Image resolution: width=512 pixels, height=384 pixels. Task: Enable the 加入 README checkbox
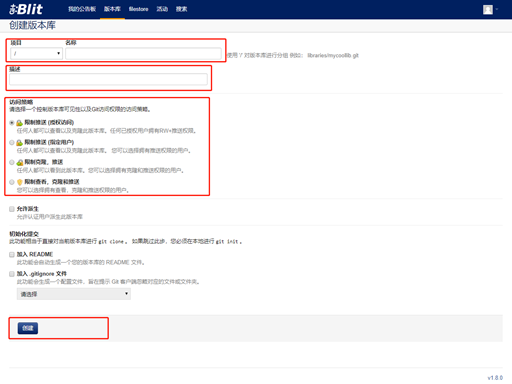coord(12,255)
